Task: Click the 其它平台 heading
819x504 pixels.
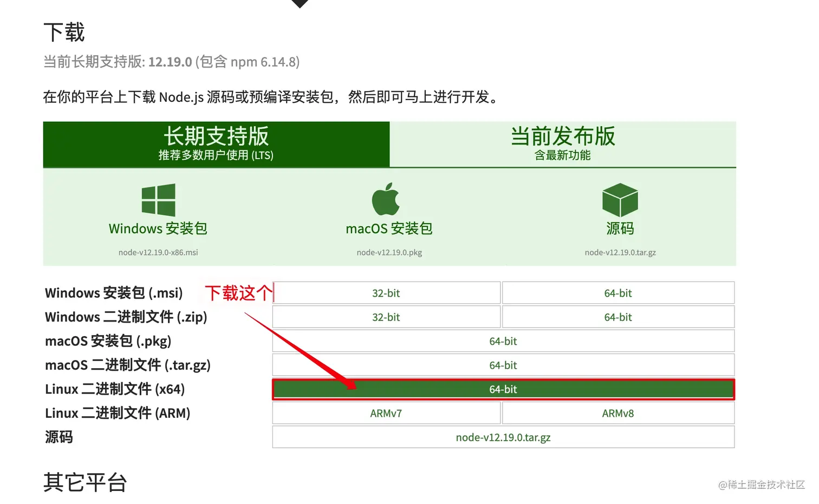Action: (x=85, y=482)
